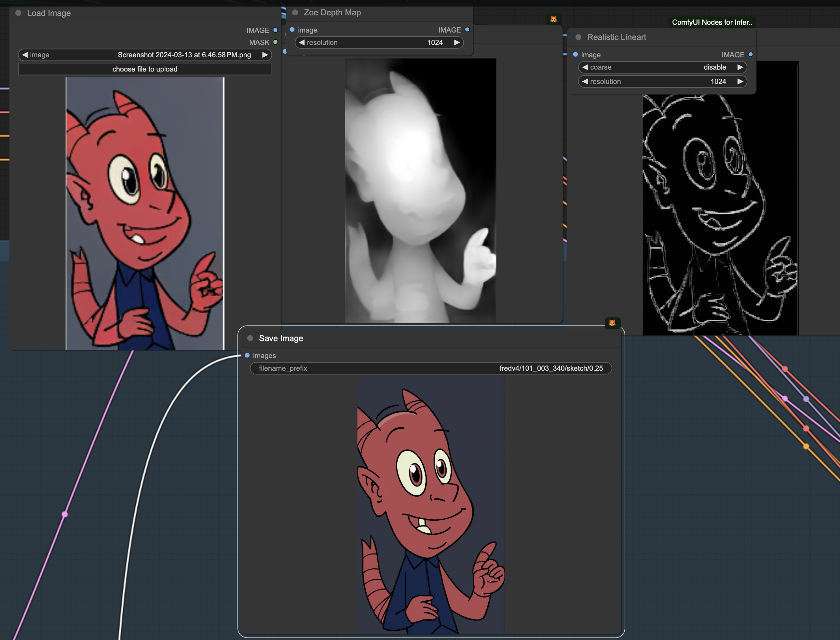
Task: Select previous file with Load Image left arrow
Action: click(25, 55)
